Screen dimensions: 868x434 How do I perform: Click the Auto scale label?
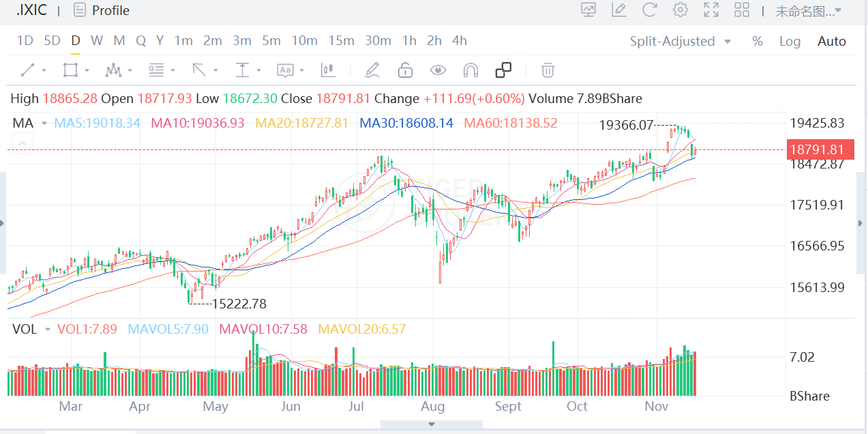click(x=831, y=41)
